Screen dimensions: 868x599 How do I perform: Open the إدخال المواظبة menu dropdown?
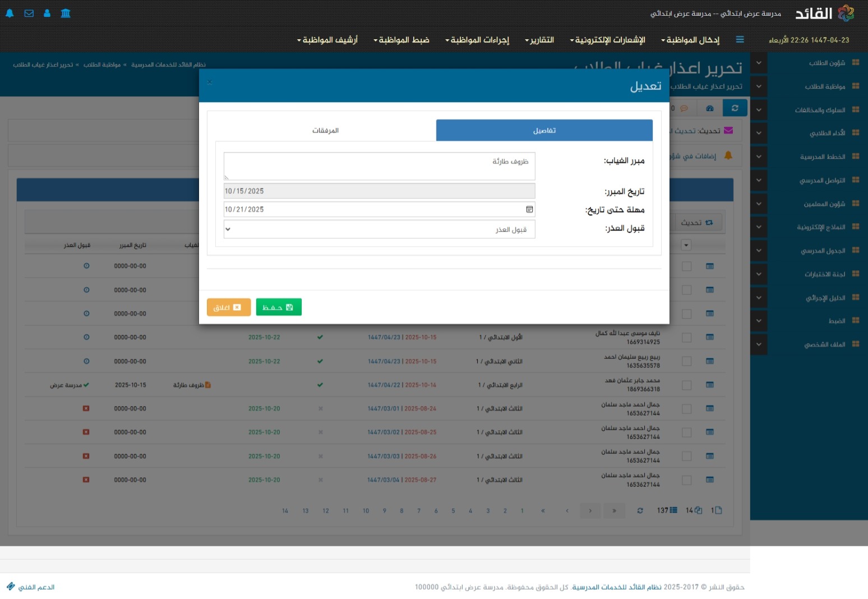pos(690,40)
